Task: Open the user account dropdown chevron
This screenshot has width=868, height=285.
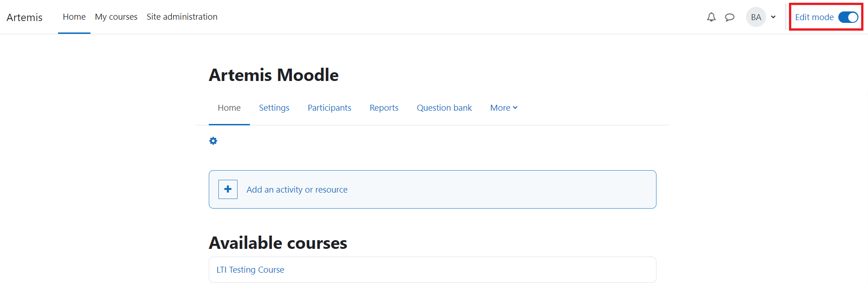Action: click(773, 17)
